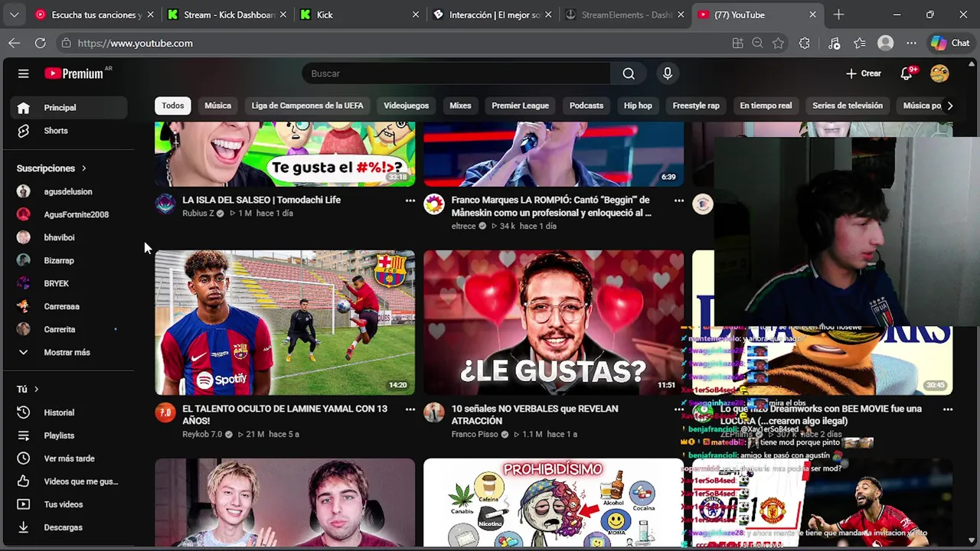Select the Podcasts filter chip
The width and height of the screenshot is (980, 551).
point(586,106)
